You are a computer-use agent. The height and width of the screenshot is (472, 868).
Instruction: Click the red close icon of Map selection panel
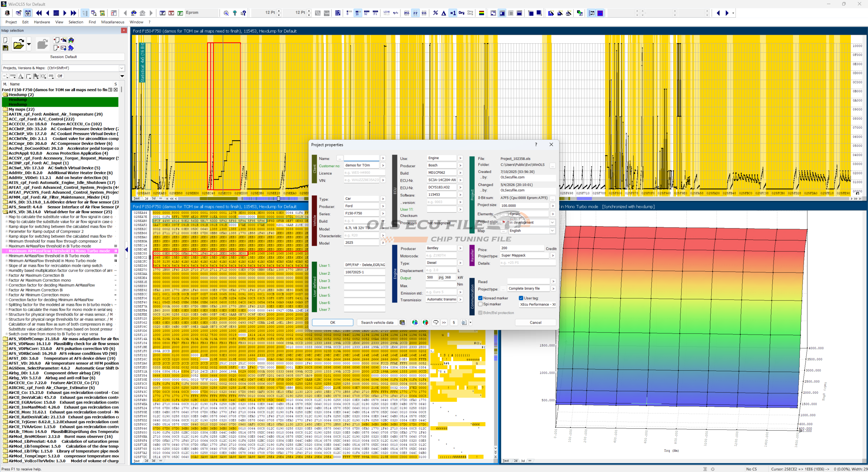pos(124,31)
